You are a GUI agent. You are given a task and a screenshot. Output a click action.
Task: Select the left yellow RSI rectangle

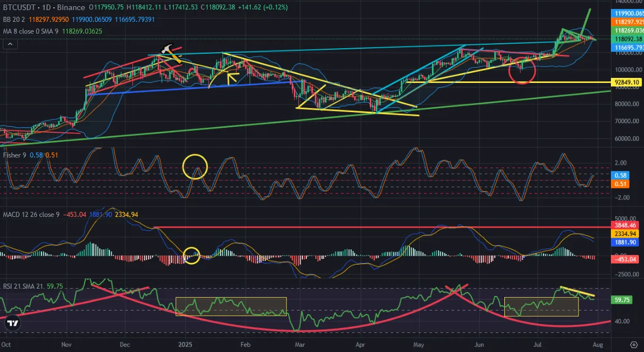[231, 307]
